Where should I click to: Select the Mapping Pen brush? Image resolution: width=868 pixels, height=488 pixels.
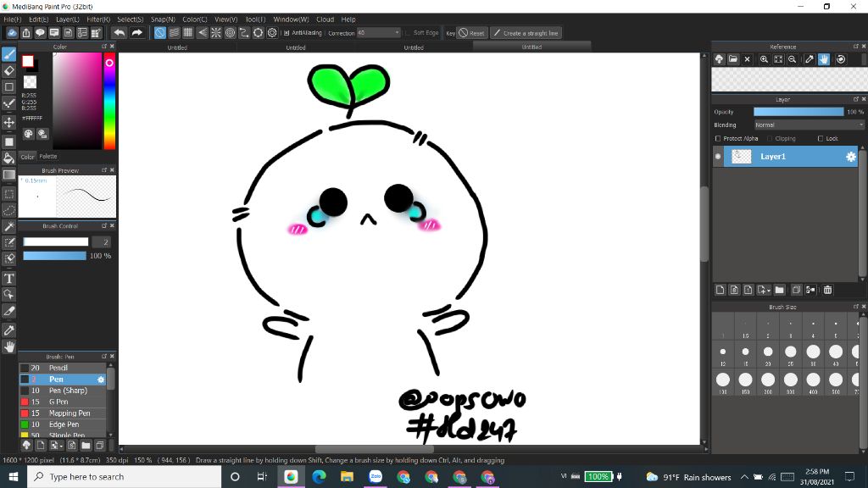tap(63, 413)
